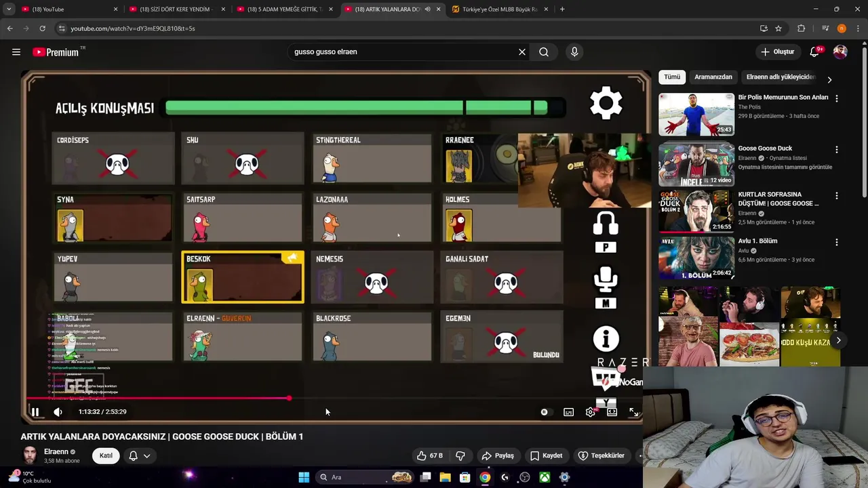
Task: Open the YouTube guide hamburger menu
Action: pos(16,52)
